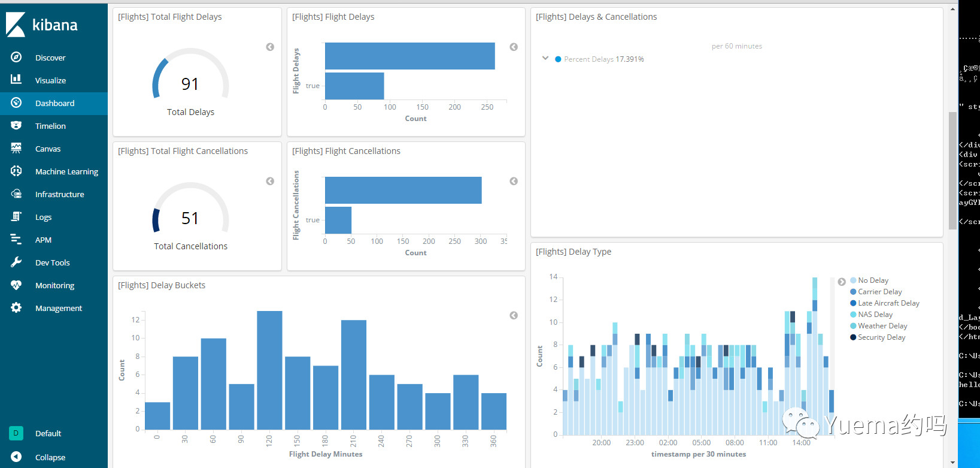Toggle legend on Delay Type chart

coord(842,282)
